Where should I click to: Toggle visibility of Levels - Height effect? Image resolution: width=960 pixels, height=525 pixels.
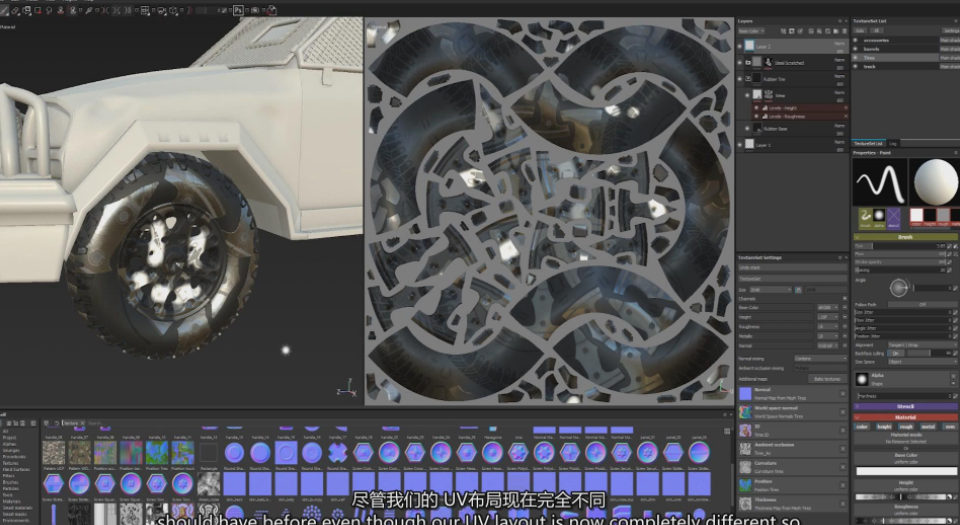tap(757, 108)
